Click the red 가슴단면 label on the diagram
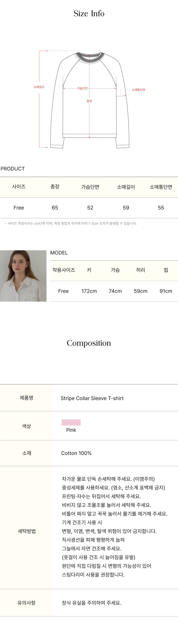Viewport: 178px width, 644px height. [x=82, y=88]
